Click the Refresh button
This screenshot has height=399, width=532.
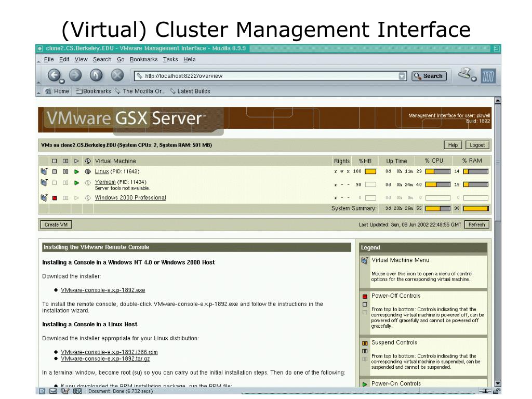point(477,224)
